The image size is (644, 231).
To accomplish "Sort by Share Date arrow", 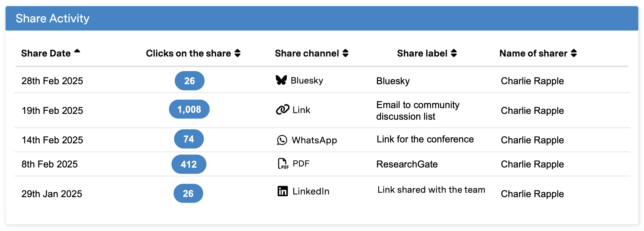I will pos(77,51).
